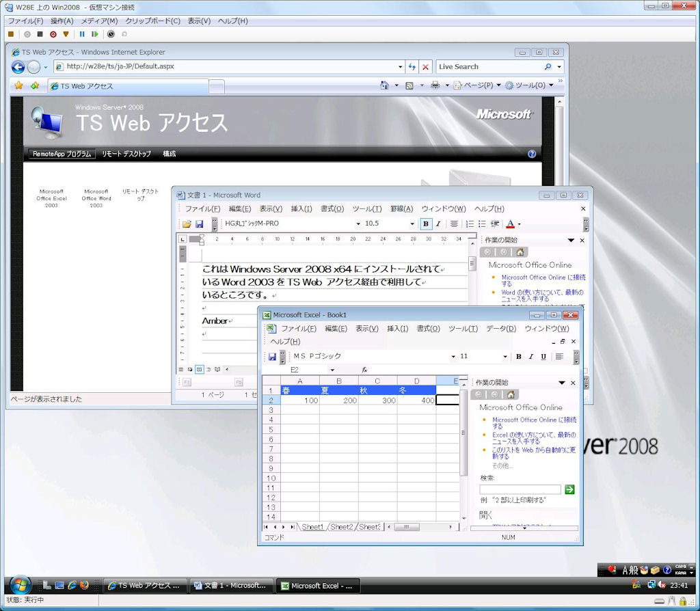Screen dimensions: 700x611
Task: Click the orange Save State icon in VM toolbar
Action: pos(66,34)
